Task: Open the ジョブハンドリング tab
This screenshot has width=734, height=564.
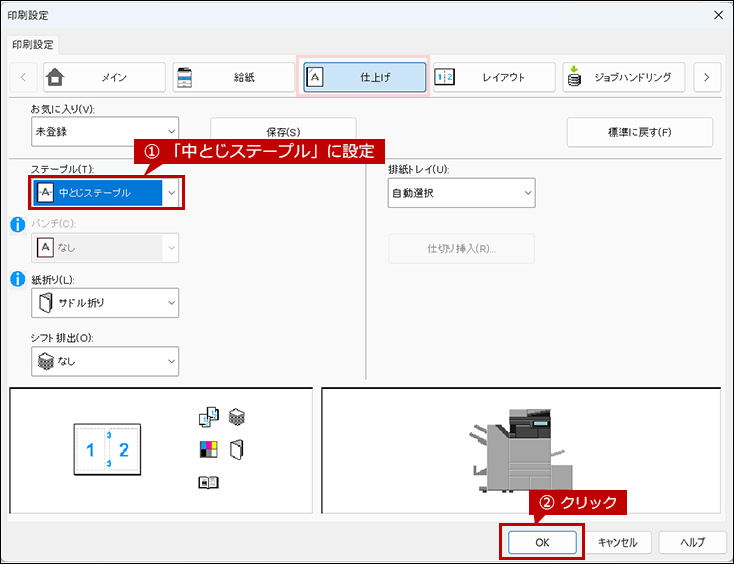Action: (x=624, y=77)
